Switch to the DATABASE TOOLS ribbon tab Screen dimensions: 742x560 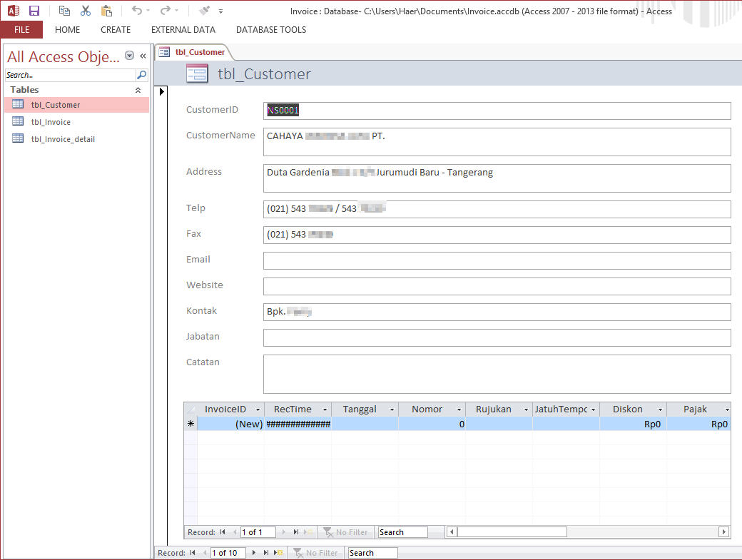point(271,30)
